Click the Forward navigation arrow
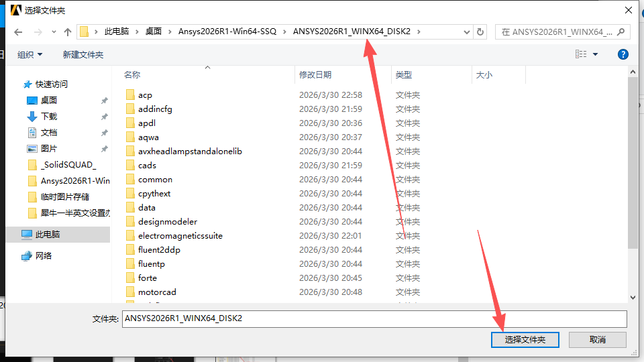 [38, 32]
